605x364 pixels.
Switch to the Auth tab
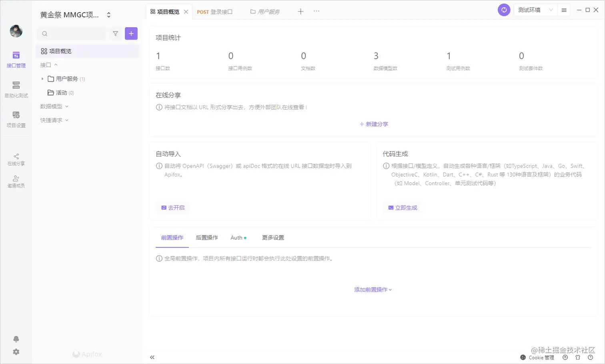(x=236, y=237)
